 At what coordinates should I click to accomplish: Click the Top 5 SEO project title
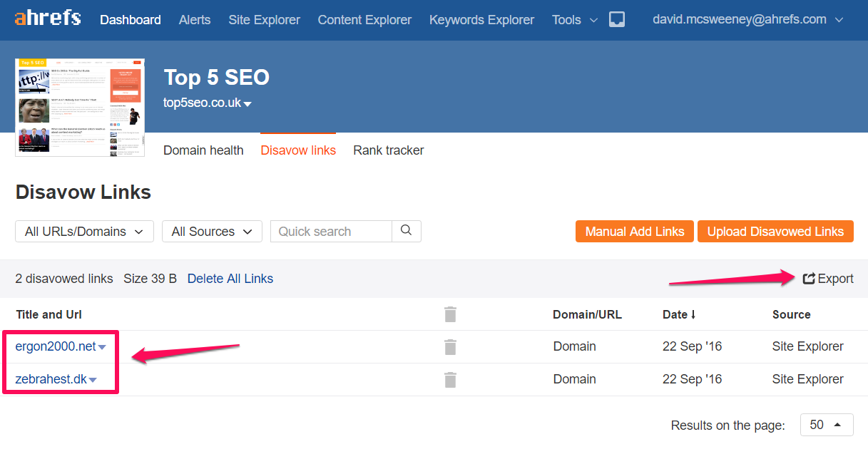tap(217, 77)
